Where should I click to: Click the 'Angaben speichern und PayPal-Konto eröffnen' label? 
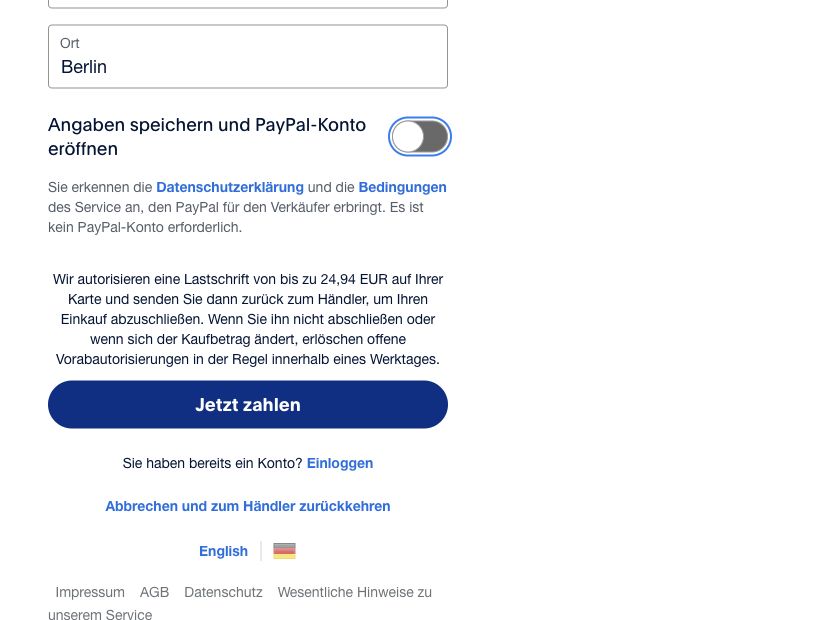(x=207, y=137)
